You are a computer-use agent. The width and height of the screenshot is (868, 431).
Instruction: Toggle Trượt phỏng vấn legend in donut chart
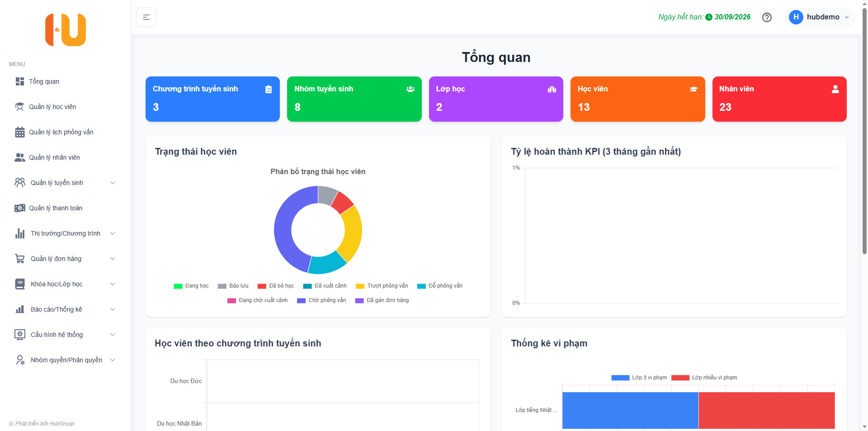point(382,286)
